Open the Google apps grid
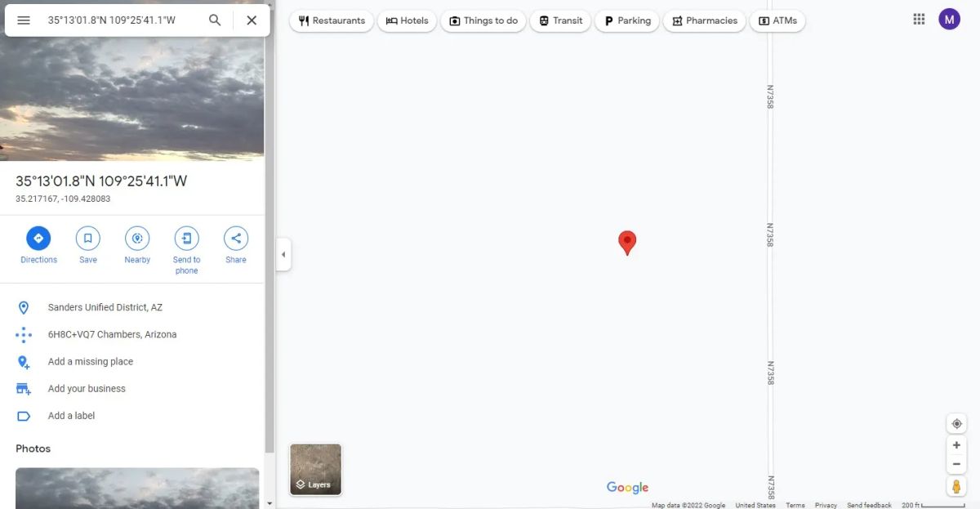The width and height of the screenshot is (980, 509). [x=919, y=20]
